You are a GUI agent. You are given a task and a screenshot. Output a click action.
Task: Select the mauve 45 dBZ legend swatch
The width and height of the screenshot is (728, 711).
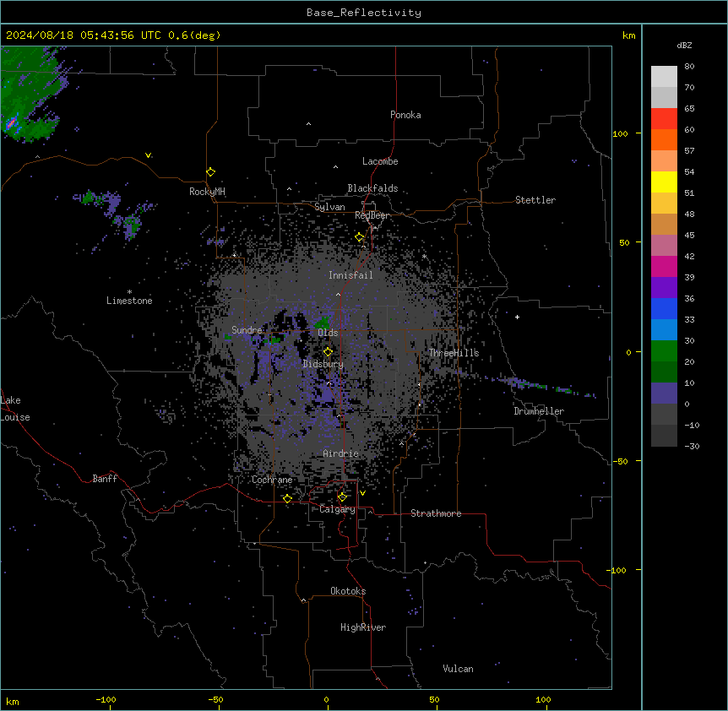point(664,246)
